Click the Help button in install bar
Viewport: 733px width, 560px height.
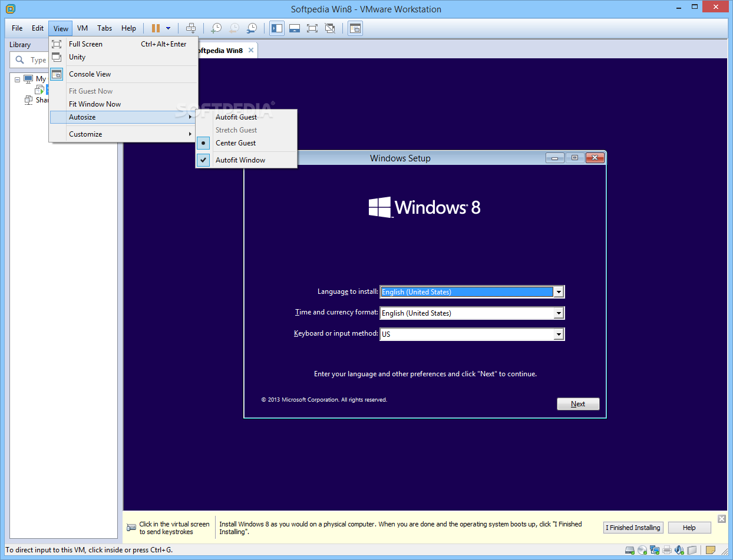click(x=689, y=528)
